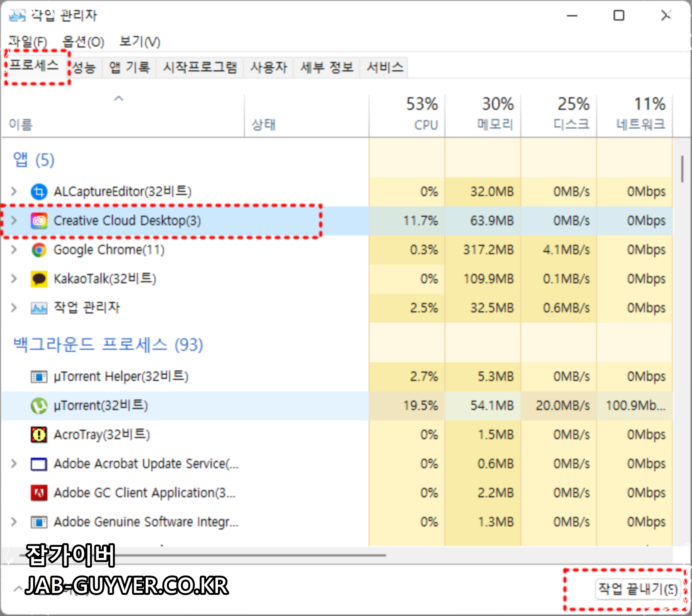Viewport: 692px width, 616px height.
Task: Expand the ALCaptureEditor process group
Action: tap(14, 191)
